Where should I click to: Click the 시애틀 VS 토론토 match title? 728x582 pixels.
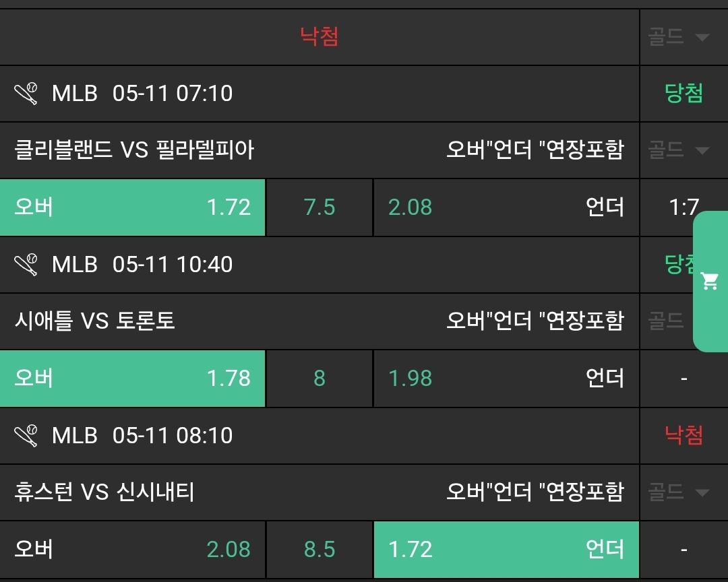coord(95,321)
